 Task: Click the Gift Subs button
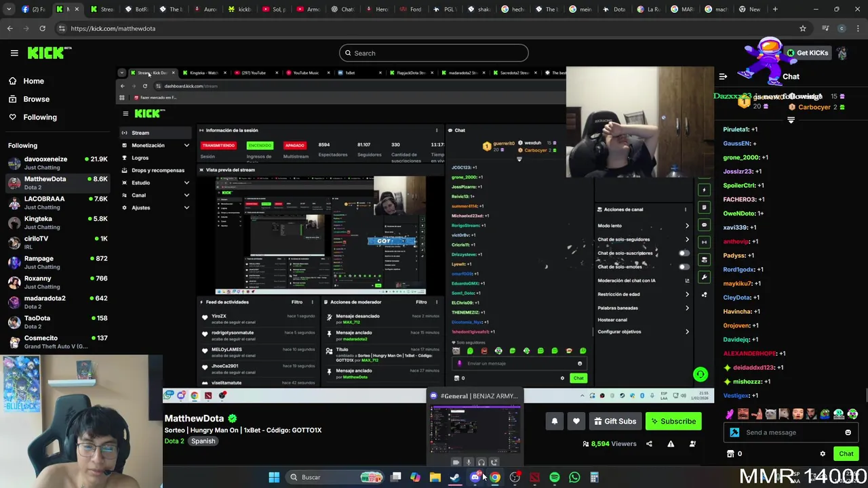pyautogui.click(x=615, y=421)
